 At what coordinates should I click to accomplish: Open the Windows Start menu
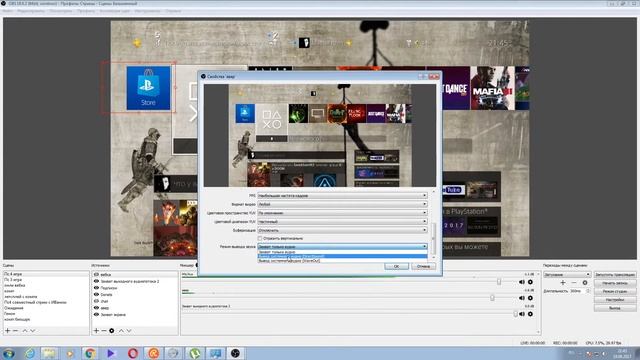point(9,353)
